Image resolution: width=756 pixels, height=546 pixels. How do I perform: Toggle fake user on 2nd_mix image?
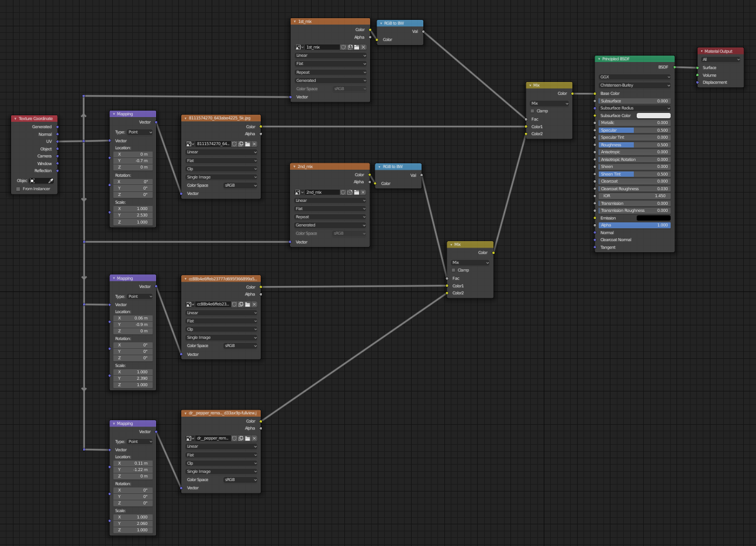[343, 192]
